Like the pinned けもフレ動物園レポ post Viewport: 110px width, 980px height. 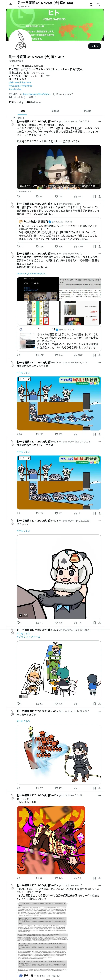point(58,196)
